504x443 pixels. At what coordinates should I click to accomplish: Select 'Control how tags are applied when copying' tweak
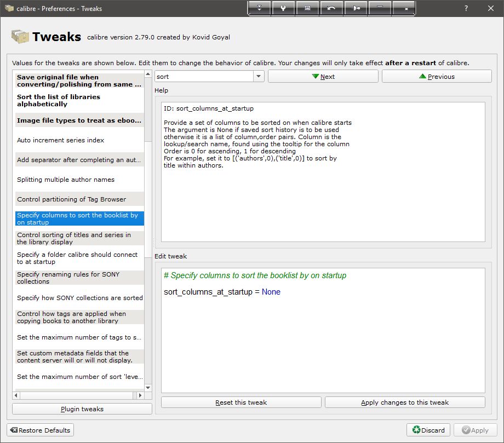click(79, 317)
